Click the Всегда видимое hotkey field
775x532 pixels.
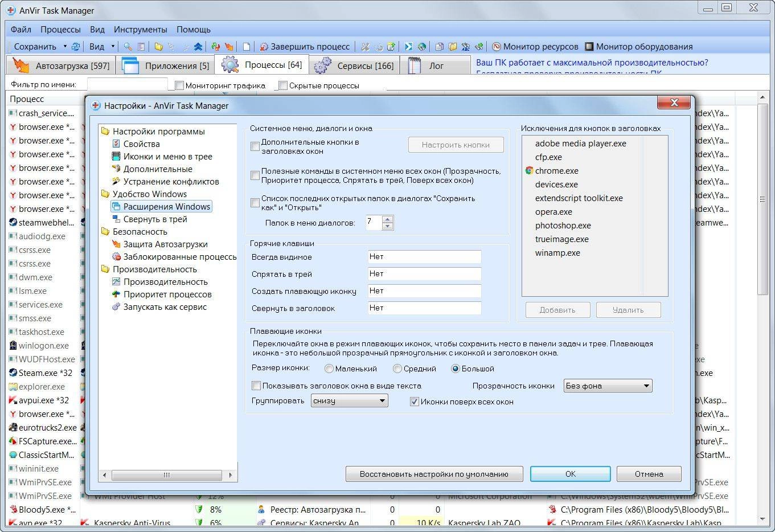point(424,257)
